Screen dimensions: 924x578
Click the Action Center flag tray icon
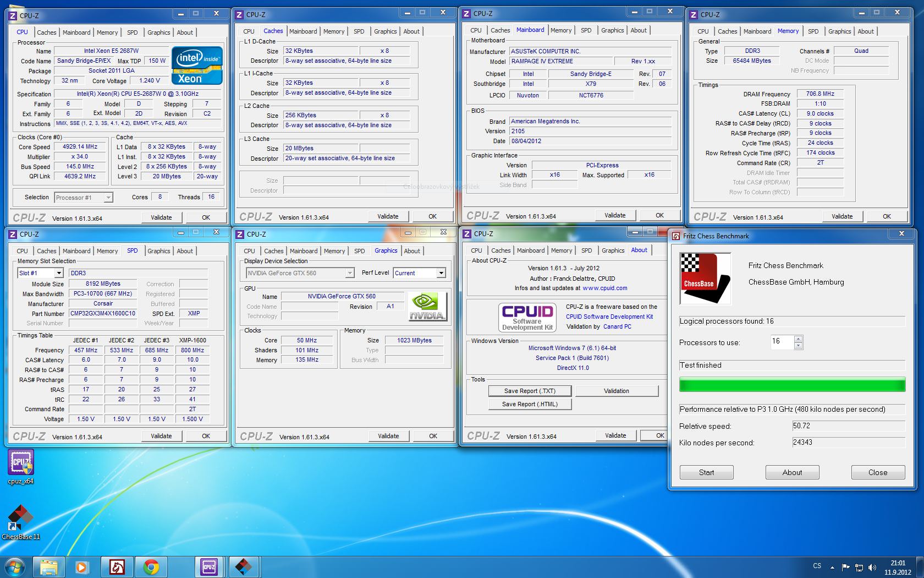(x=845, y=567)
